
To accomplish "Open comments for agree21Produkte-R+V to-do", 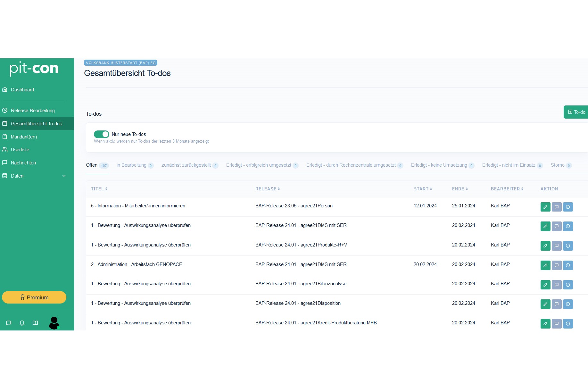I will tap(557, 246).
